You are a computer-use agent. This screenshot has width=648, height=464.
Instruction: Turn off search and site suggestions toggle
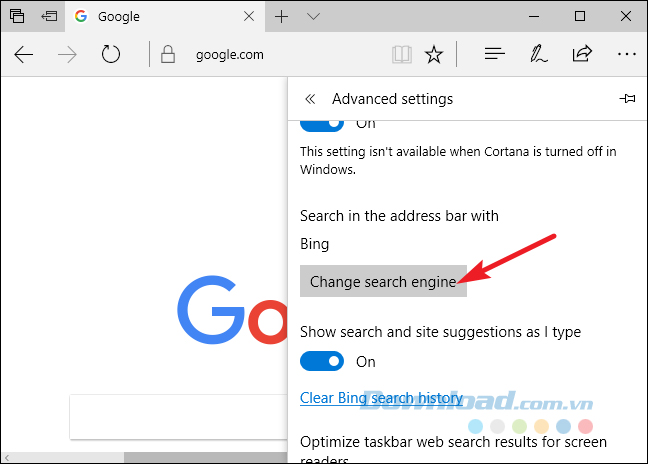pyautogui.click(x=322, y=361)
